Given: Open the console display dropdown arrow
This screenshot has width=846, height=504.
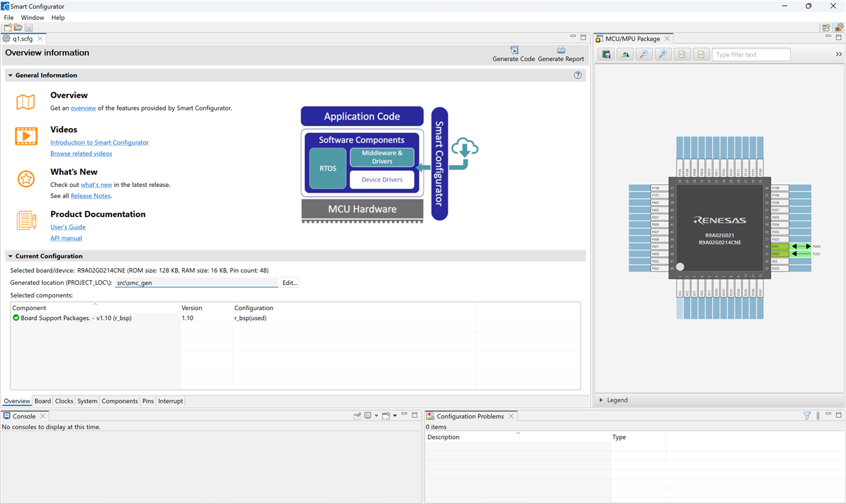Looking at the screenshot, I should 376,416.
